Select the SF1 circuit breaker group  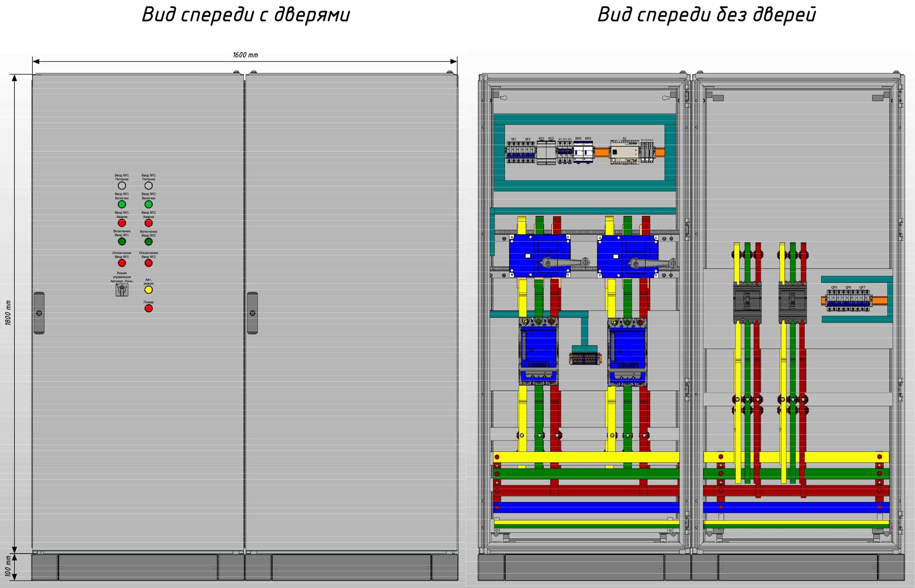coord(514,152)
